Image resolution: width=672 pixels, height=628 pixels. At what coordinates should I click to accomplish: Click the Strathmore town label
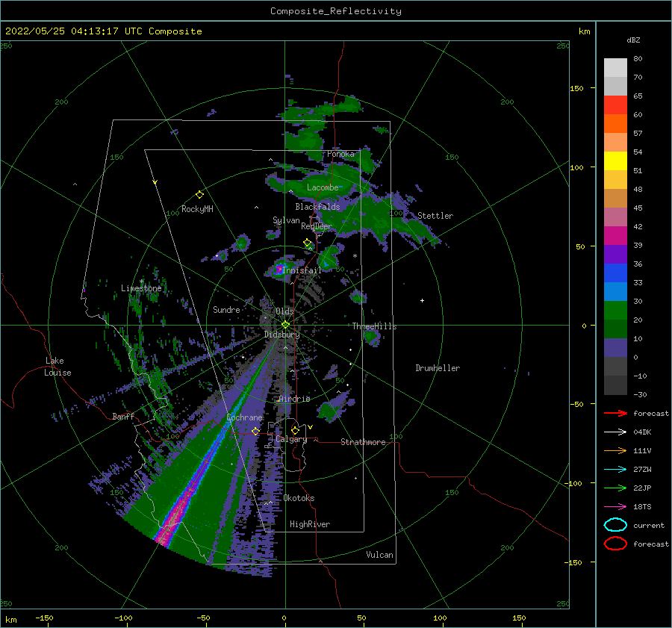tap(363, 442)
